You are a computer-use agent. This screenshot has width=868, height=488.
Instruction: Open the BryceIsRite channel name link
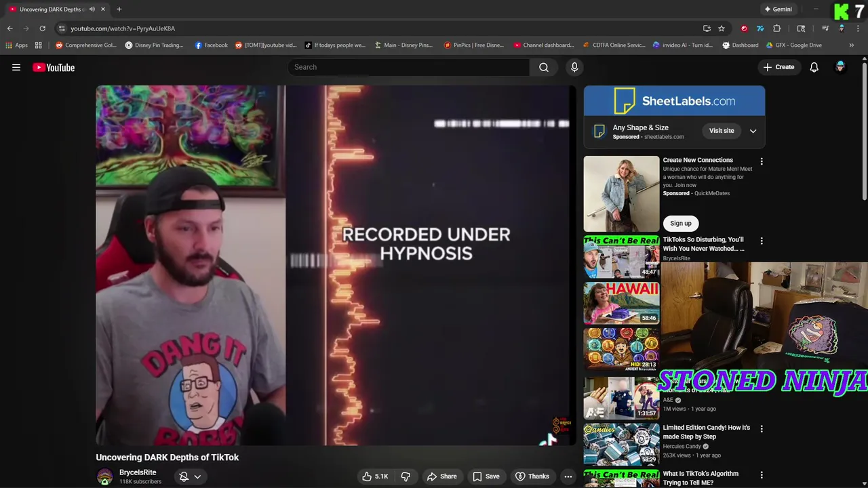(138, 472)
